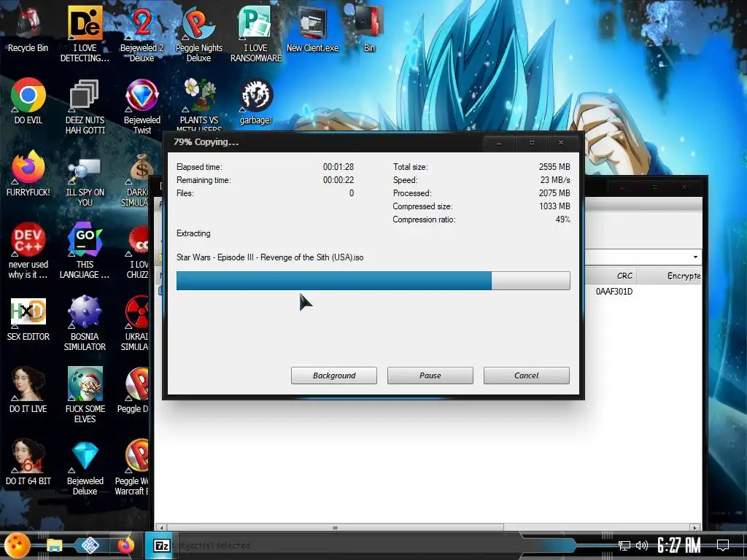Click the Speed value 23 MB/s
The height and width of the screenshot is (560, 747).
click(x=555, y=180)
